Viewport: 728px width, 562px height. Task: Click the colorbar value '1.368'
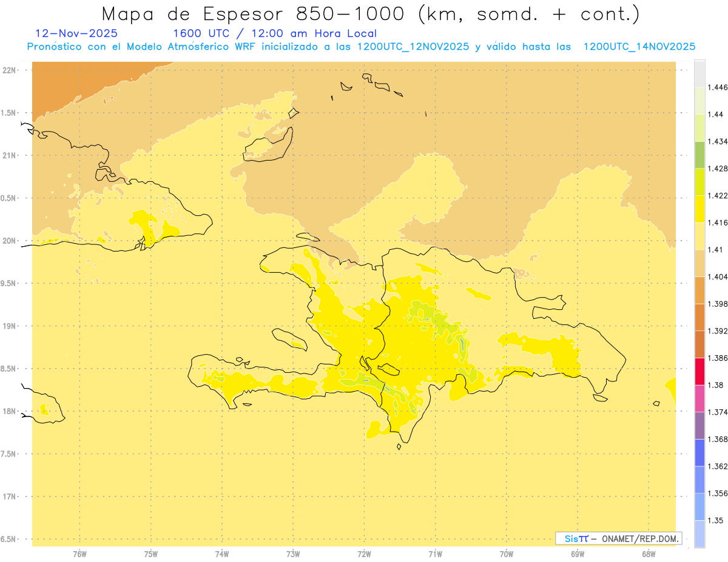coord(718,439)
